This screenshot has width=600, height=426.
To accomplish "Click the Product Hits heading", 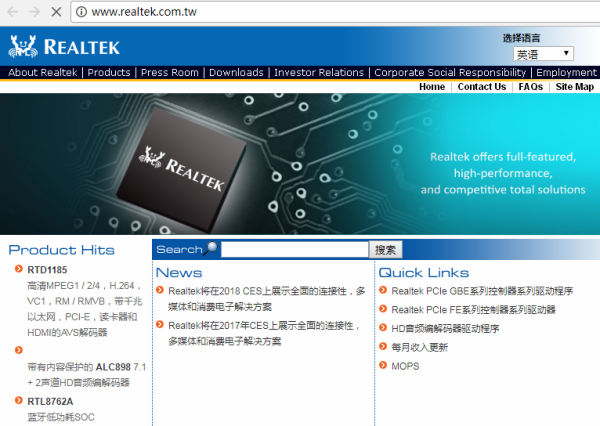I will tap(62, 250).
